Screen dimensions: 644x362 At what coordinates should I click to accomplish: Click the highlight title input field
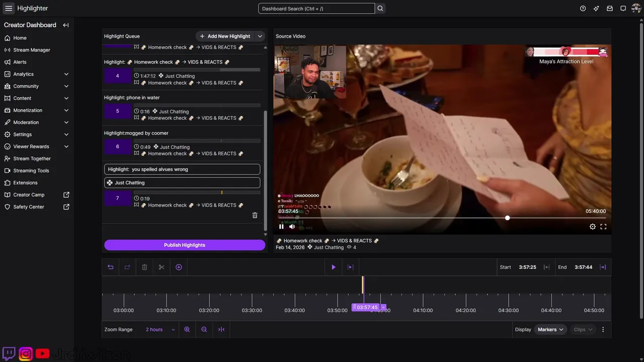(182, 169)
